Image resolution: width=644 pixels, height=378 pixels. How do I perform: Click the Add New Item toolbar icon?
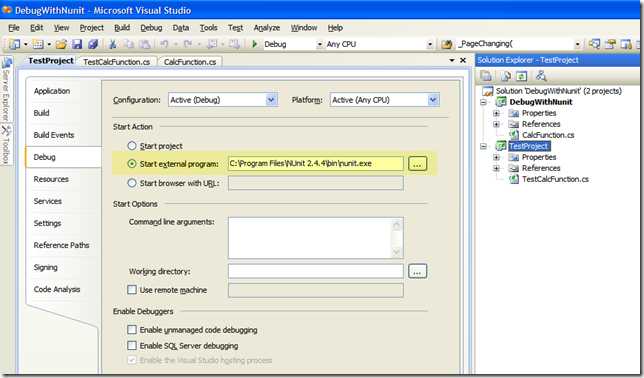tap(38, 44)
